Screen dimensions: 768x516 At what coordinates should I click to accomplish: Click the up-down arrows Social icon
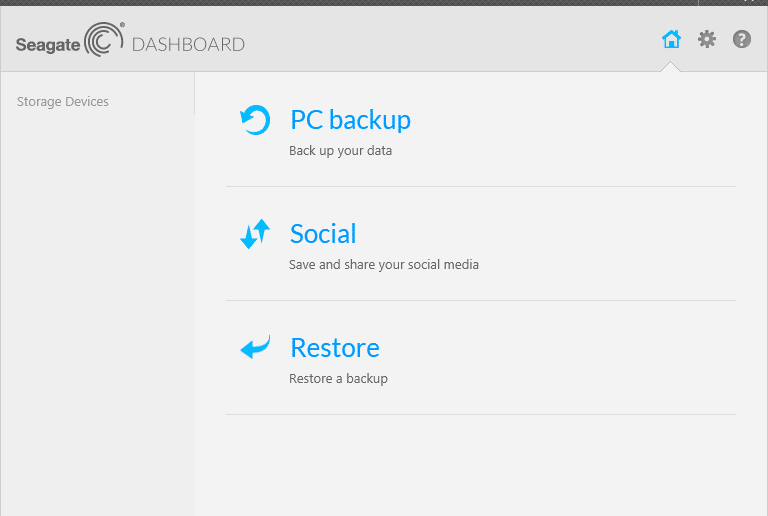click(x=255, y=234)
